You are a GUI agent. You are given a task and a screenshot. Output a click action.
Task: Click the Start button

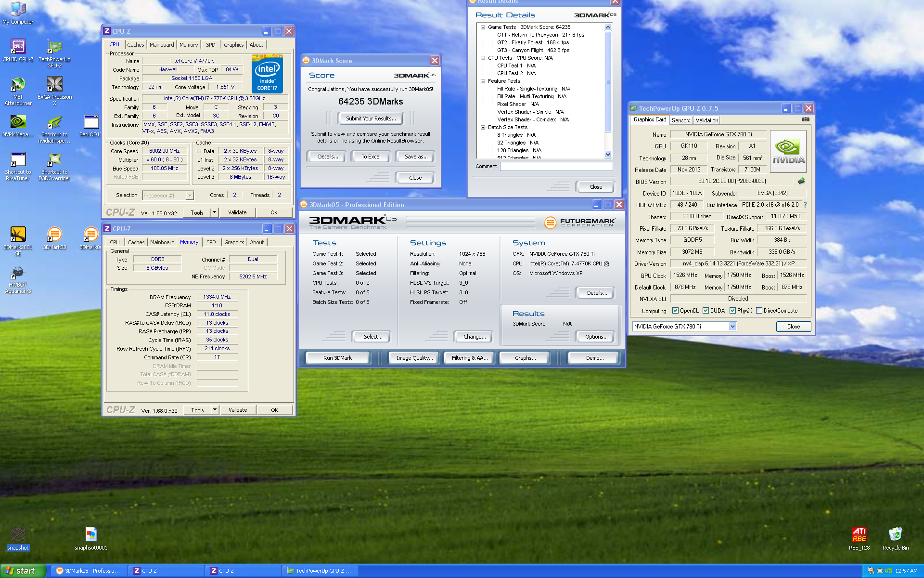pyautogui.click(x=23, y=571)
